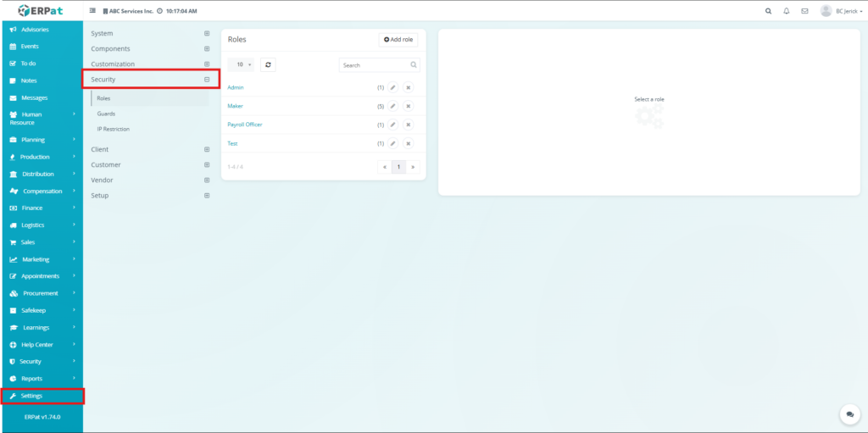Expand Finance sidebar menu
This screenshot has height=433, width=868.
pyautogui.click(x=42, y=208)
